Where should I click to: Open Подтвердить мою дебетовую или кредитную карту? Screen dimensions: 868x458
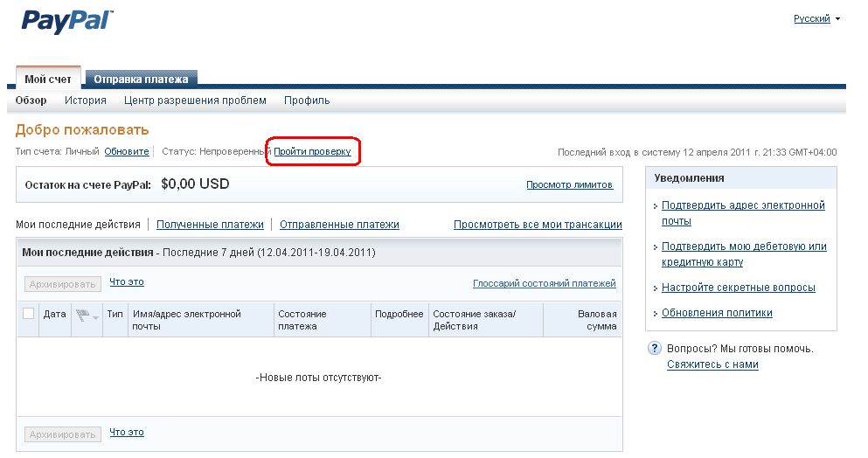pos(744,254)
